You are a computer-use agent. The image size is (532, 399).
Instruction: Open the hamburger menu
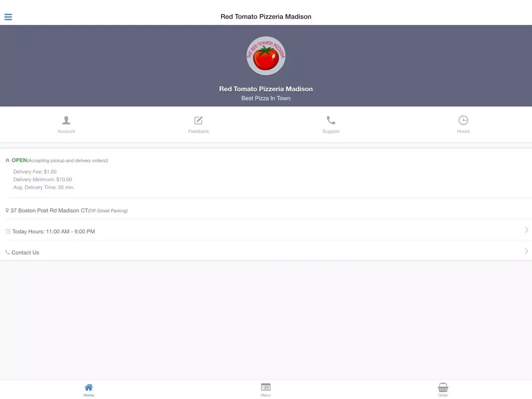click(8, 17)
